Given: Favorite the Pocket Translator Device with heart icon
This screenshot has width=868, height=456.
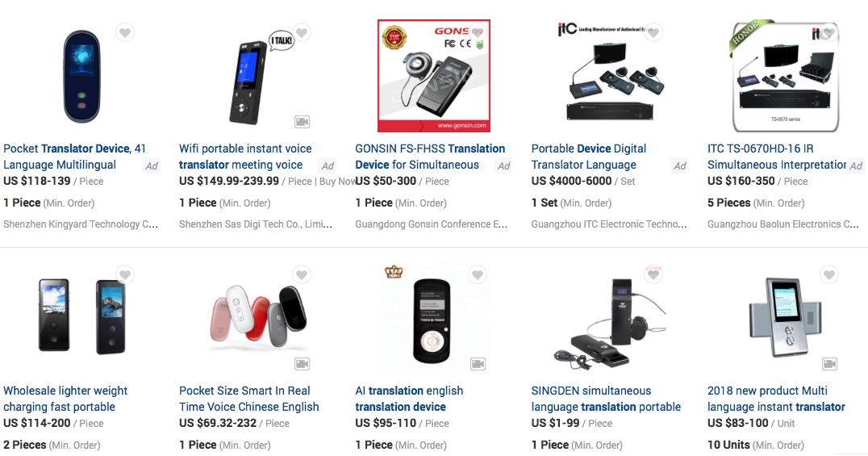Looking at the screenshot, I should (125, 33).
